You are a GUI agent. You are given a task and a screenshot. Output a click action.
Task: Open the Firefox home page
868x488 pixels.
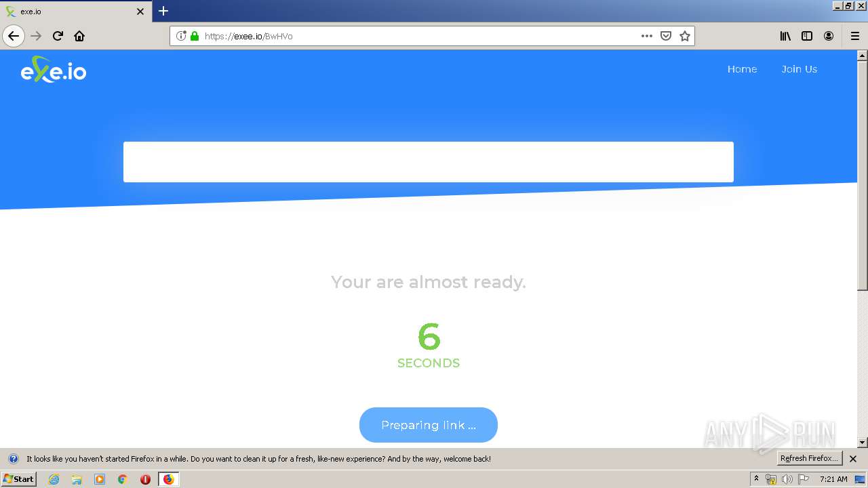click(79, 36)
